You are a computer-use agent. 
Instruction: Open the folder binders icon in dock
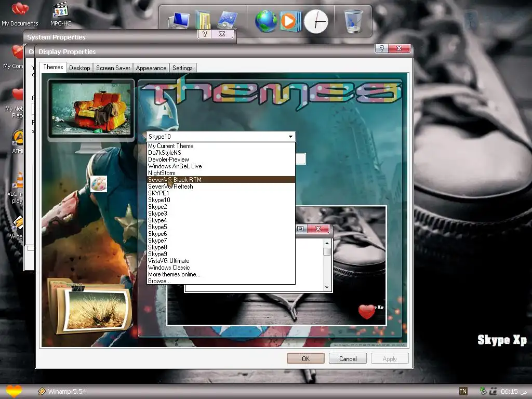tap(203, 20)
